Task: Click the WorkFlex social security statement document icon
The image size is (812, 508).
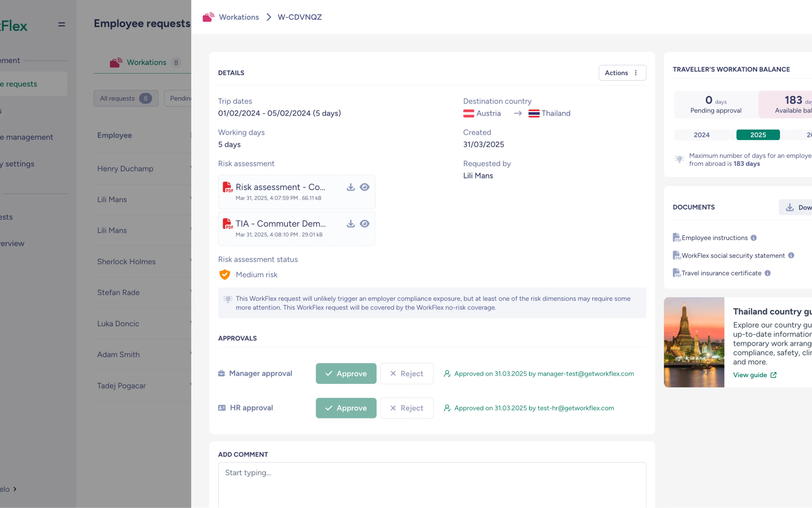Action: point(676,255)
